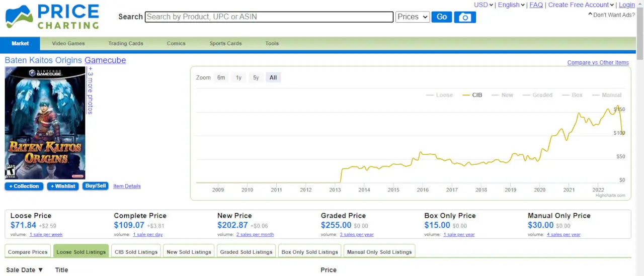
Task: Toggle the CIB series in chart legend
Action: (472, 95)
